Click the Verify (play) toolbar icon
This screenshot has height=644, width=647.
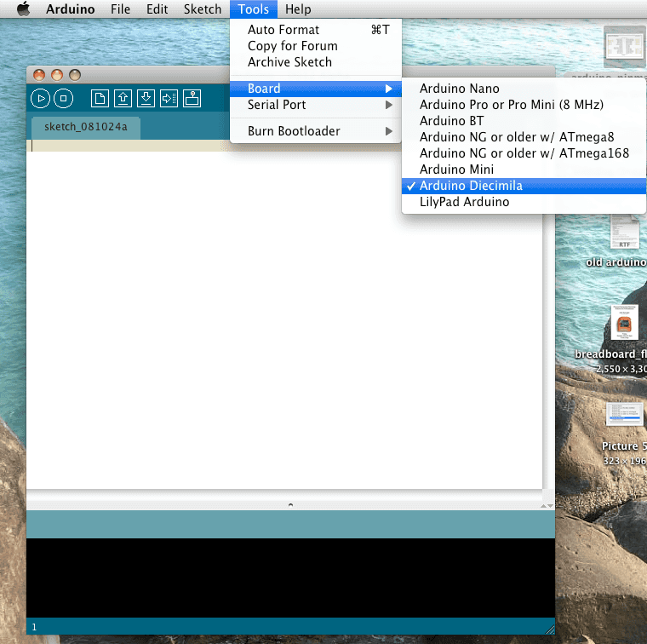tap(40, 99)
